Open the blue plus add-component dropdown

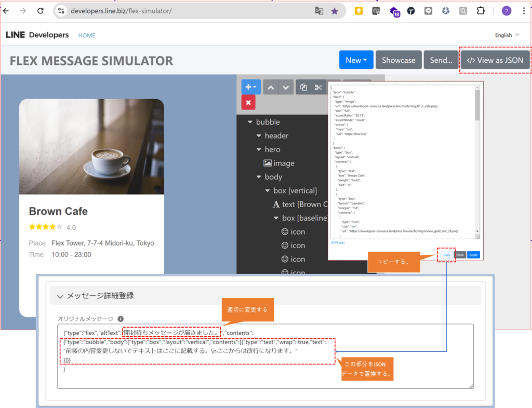pyautogui.click(x=251, y=87)
